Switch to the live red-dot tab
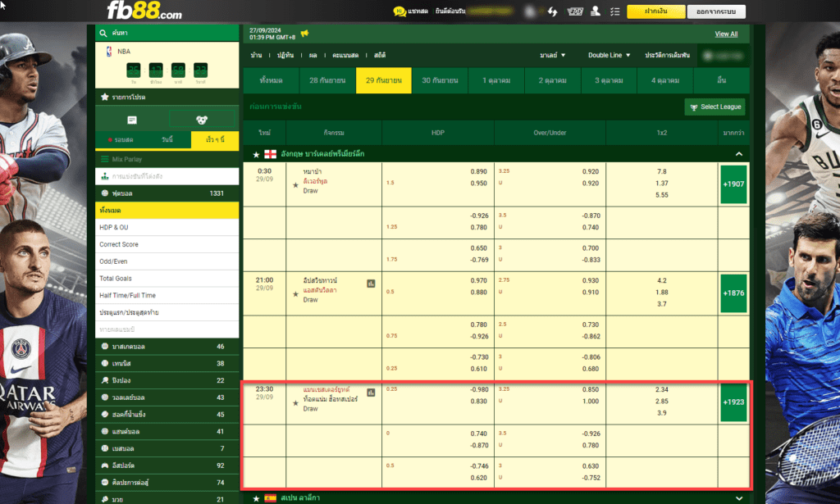This screenshot has width=840, height=504. point(120,139)
